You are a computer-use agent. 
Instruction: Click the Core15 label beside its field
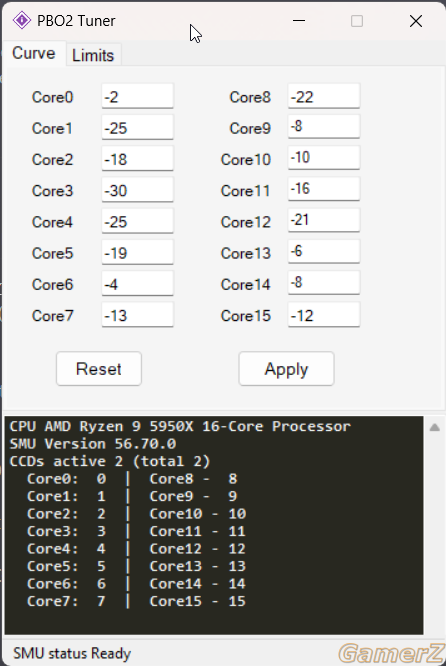coord(246,316)
